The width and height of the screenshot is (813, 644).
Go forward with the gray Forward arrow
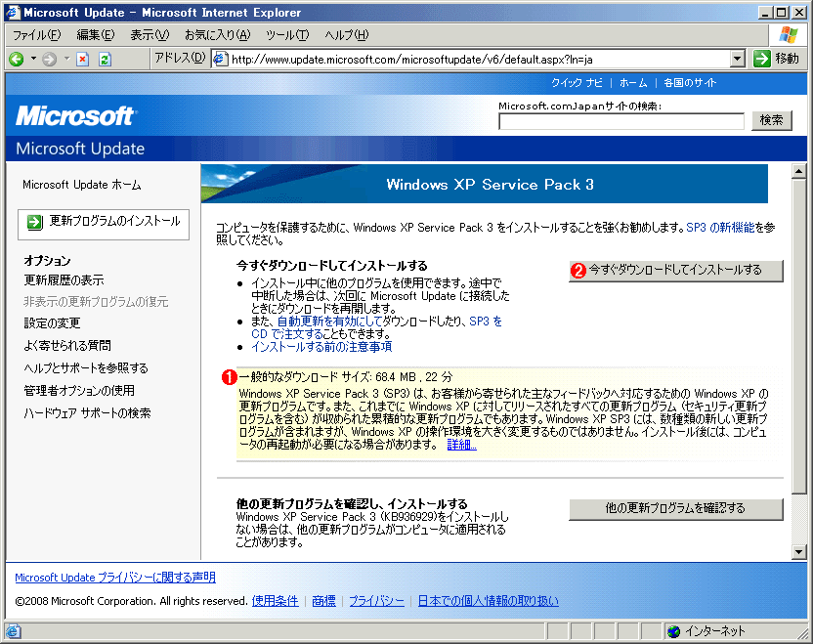(49, 59)
